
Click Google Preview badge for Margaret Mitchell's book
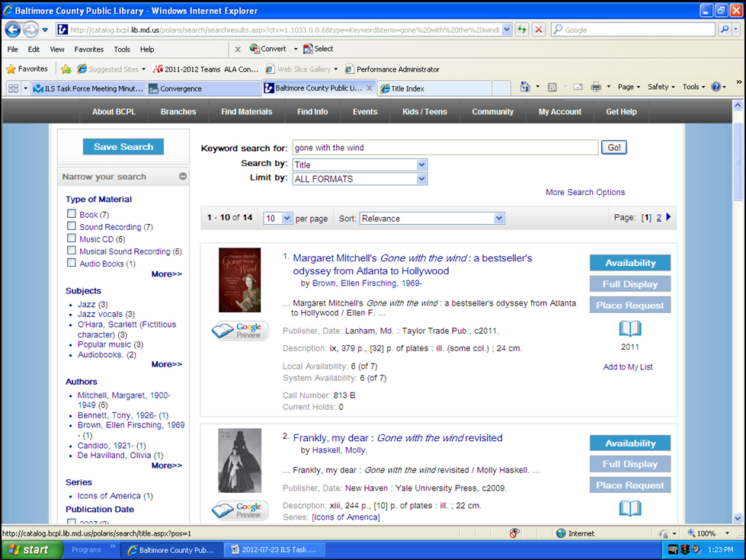[x=240, y=330]
